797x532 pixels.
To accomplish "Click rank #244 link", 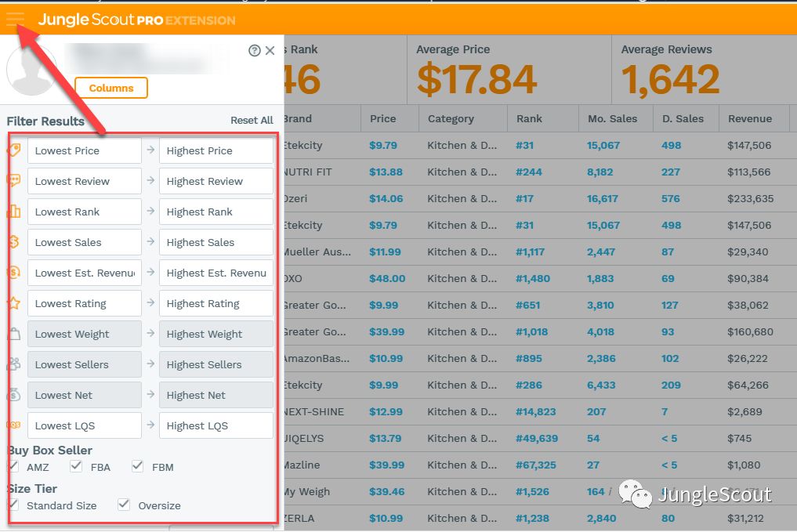I will tap(529, 172).
